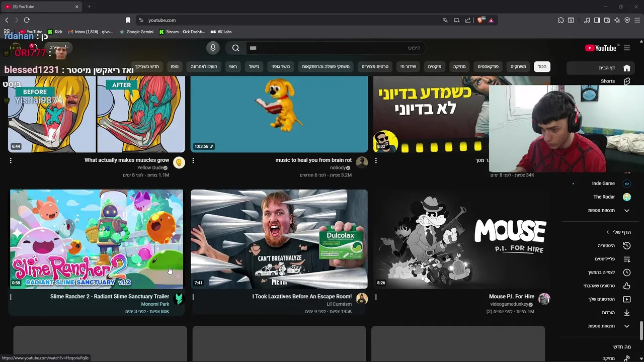This screenshot has width=644, height=362.
Task: Click the YouTube search input field
Action: [337, 48]
